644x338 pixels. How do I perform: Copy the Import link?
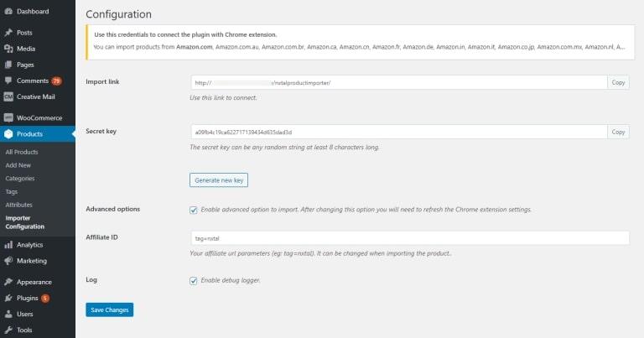(618, 82)
